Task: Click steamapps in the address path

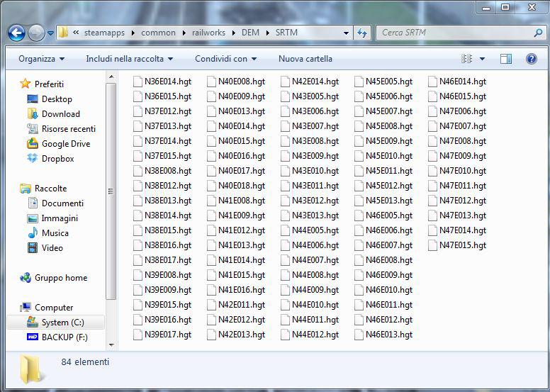Action: click(x=104, y=33)
